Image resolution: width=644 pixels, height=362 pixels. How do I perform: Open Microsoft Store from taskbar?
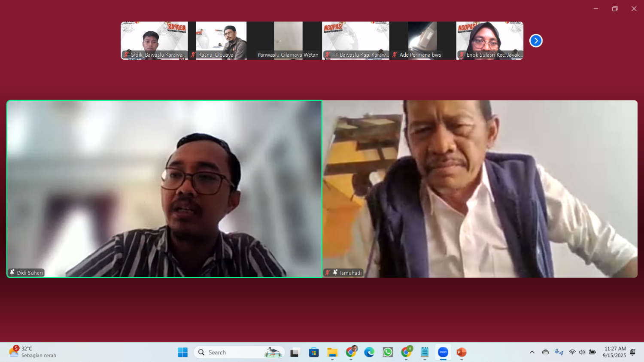coord(314,352)
